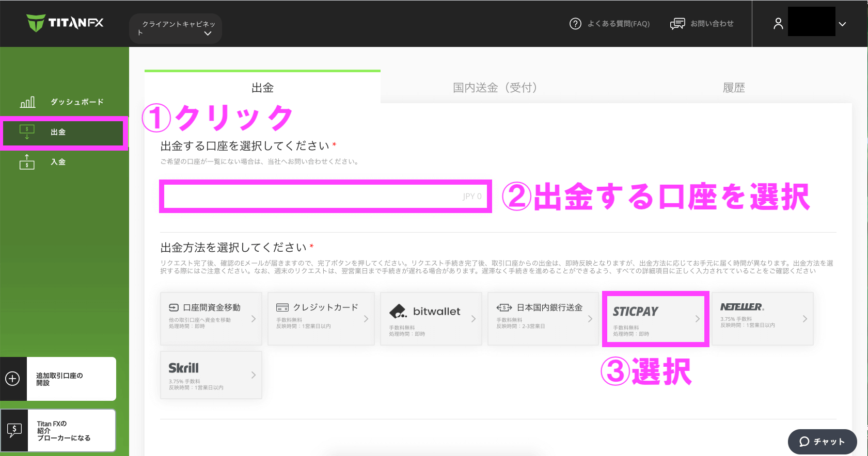
Task: Click the credit card icon
Action: click(282, 307)
